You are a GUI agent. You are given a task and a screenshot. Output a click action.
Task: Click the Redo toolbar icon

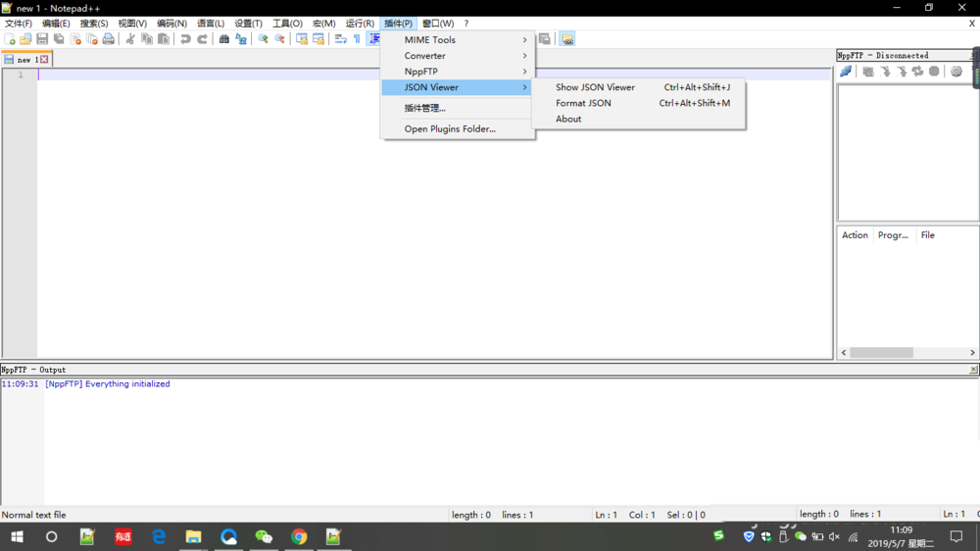pyautogui.click(x=202, y=39)
